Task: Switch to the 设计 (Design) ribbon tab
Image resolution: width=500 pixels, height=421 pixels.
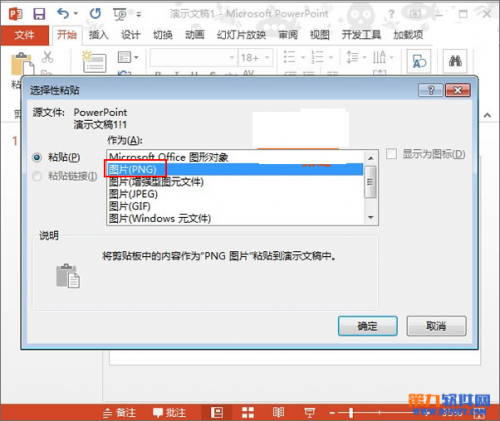Action: (x=130, y=35)
